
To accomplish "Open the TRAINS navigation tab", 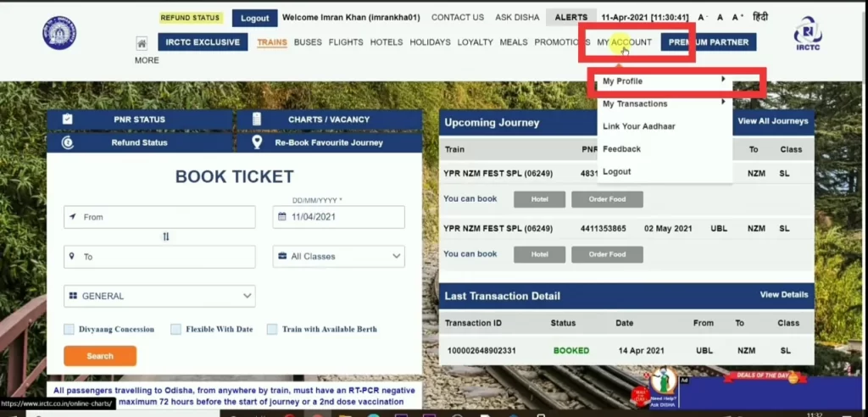I will (x=272, y=42).
